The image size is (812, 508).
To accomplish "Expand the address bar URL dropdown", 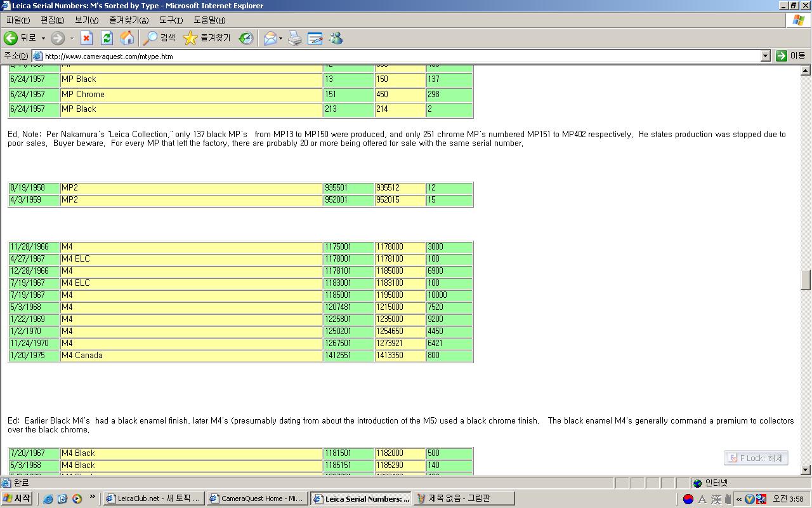I will click(765, 56).
